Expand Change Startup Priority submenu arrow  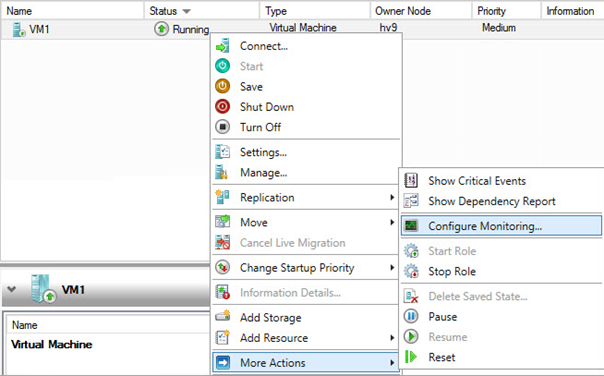(392, 267)
